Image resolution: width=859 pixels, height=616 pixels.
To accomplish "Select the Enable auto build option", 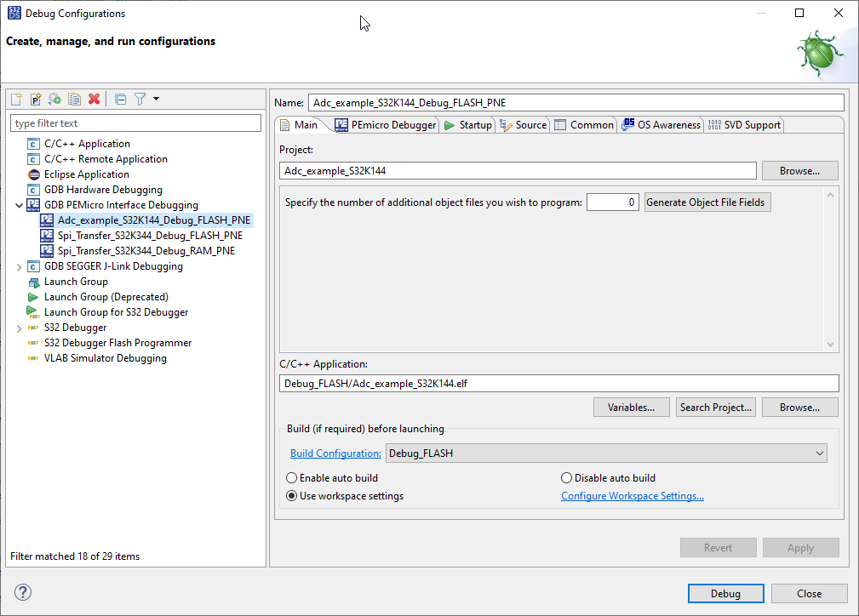I will pos(292,478).
